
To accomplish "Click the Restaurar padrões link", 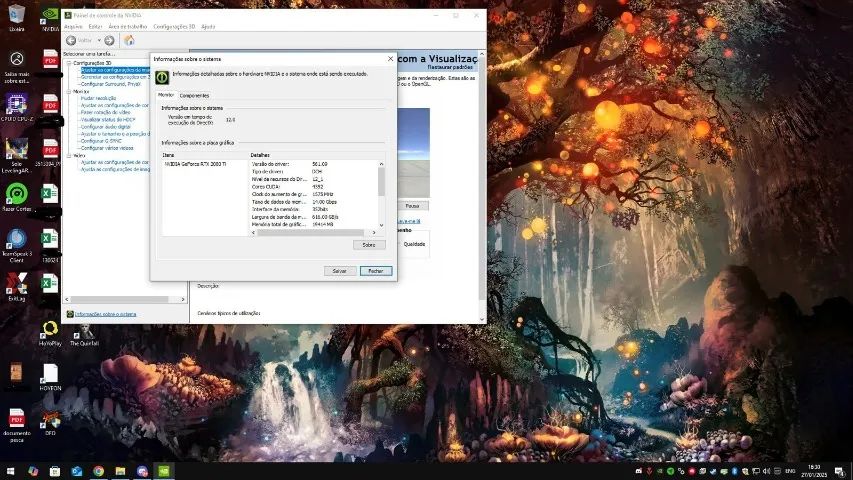I will 449,67.
